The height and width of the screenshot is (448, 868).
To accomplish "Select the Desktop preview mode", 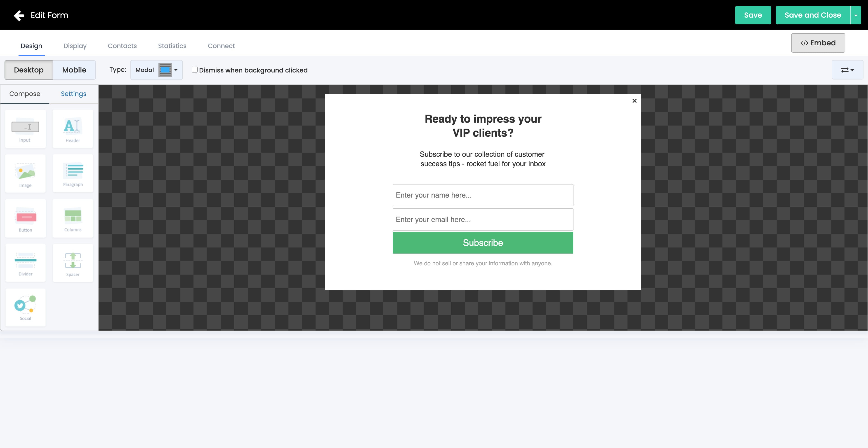I will click(x=29, y=70).
